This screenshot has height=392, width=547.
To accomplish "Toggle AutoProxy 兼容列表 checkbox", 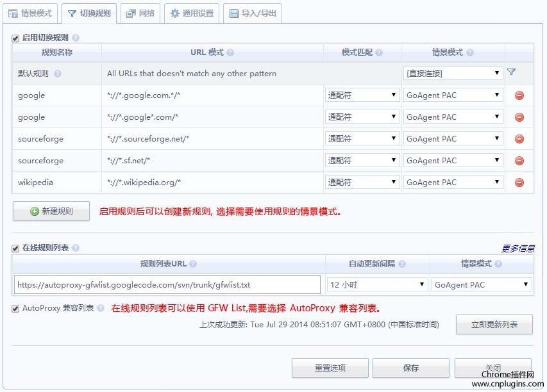I will (16, 308).
